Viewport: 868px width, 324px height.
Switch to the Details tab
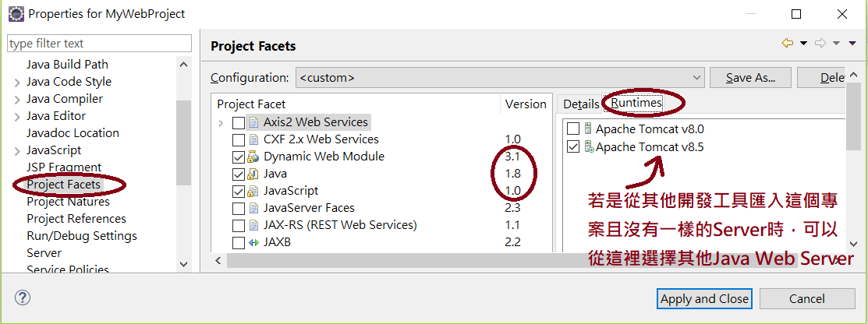coord(581,104)
